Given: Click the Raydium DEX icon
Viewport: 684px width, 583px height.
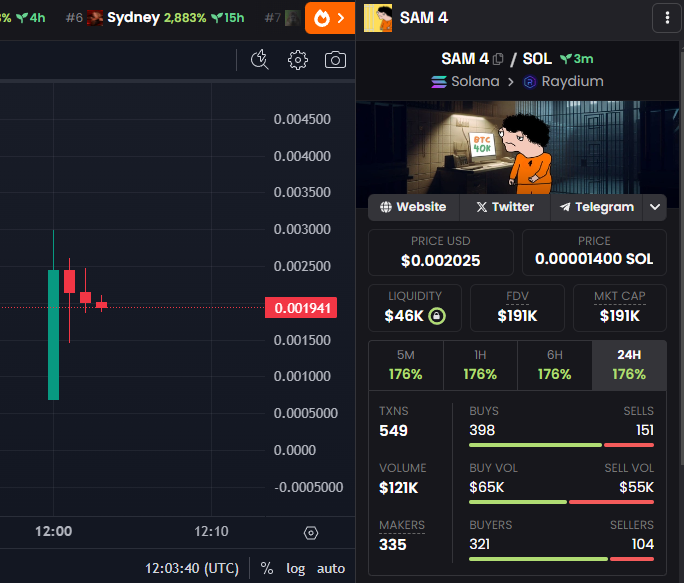Looking at the screenshot, I should tap(530, 82).
